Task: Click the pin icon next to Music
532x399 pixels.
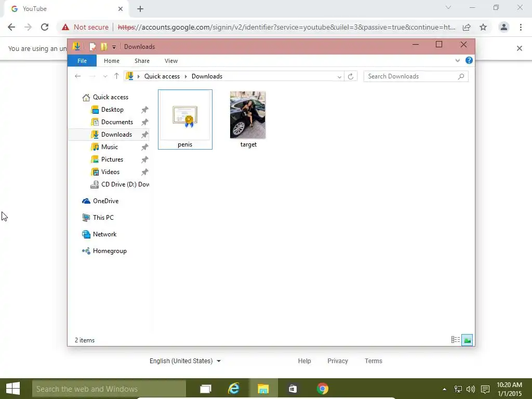Action: coord(144,147)
